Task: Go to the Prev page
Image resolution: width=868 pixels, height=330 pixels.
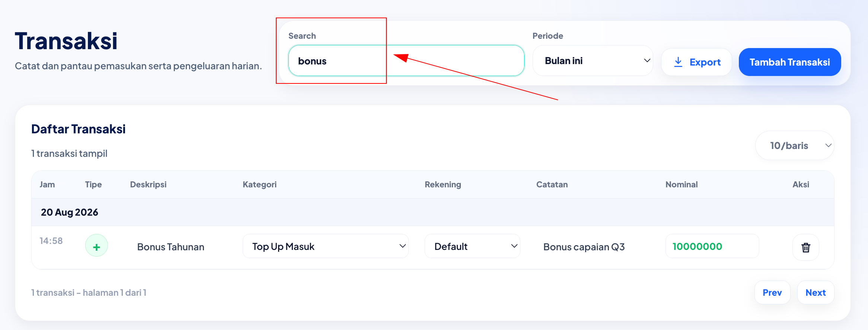Action: pyautogui.click(x=772, y=292)
